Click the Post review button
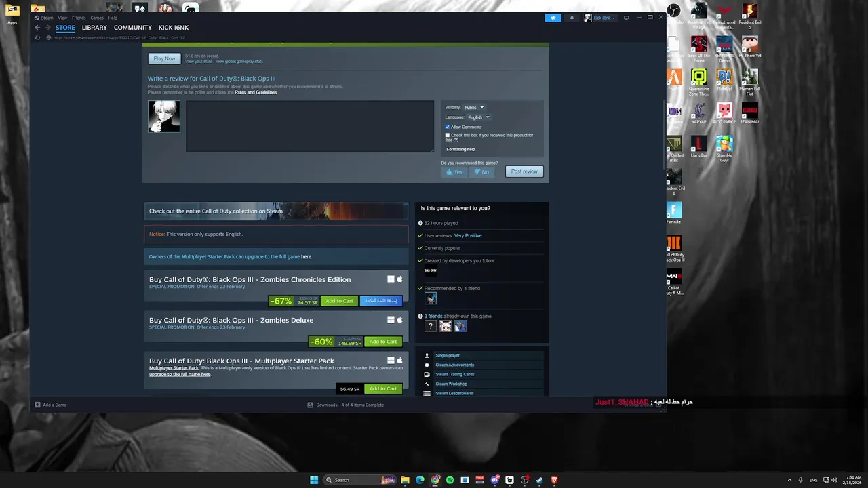This screenshot has width=868, height=488. [524, 171]
